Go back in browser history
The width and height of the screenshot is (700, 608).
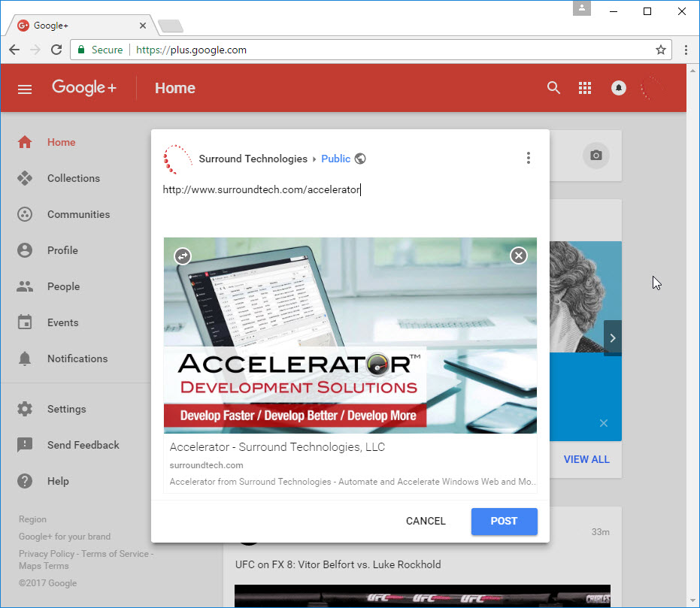tap(14, 50)
